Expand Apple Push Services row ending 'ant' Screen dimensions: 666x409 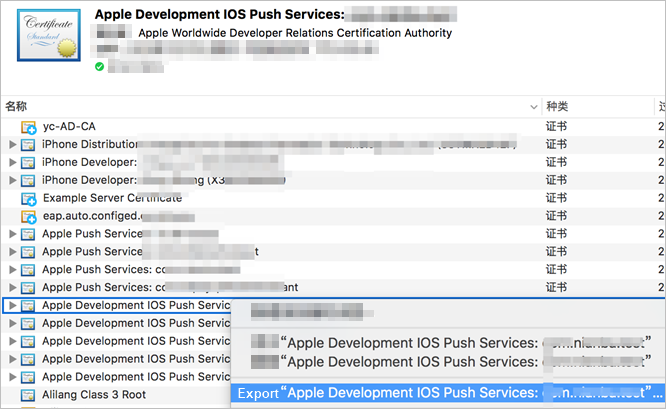pos(12,288)
